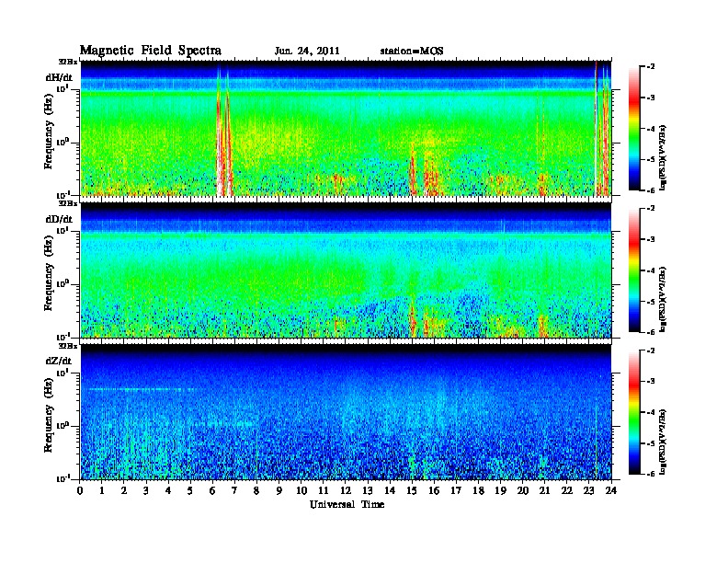Click hour 13 tick label on time axis
The width and height of the screenshot is (728, 563).
368,490
